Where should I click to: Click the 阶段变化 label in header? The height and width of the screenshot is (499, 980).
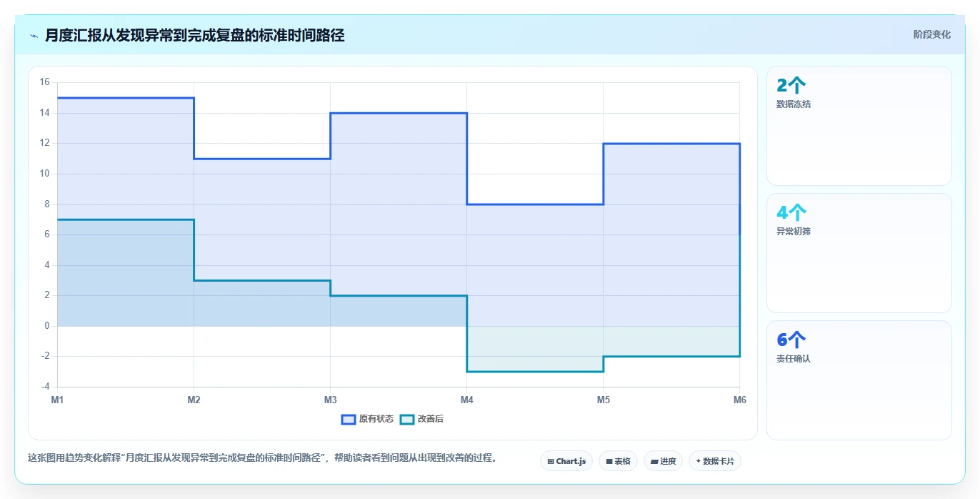point(931,34)
